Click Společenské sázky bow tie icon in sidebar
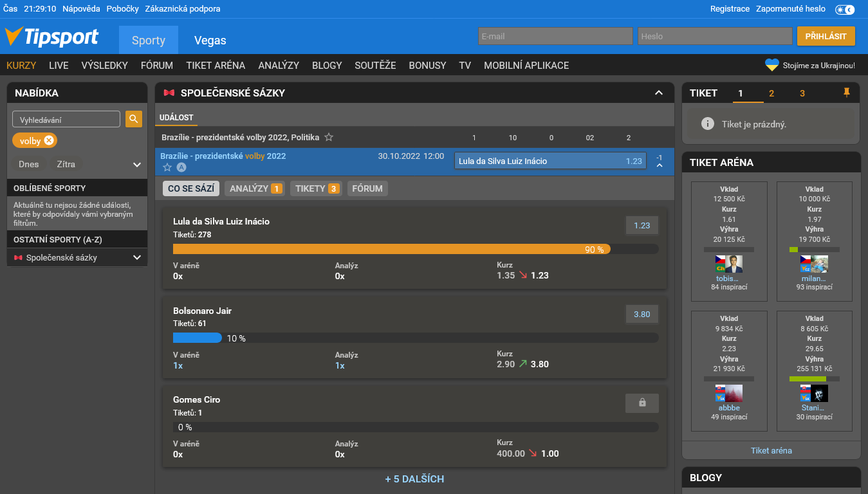 coord(18,257)
